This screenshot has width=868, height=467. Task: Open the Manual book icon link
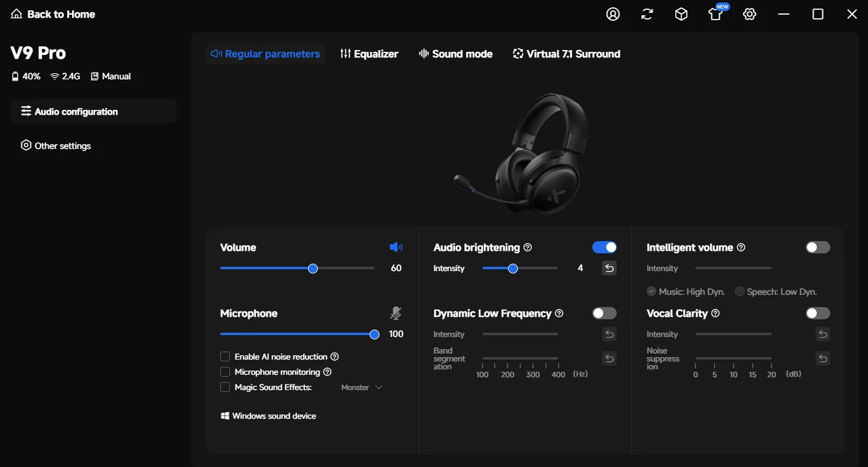coord(111,76)
